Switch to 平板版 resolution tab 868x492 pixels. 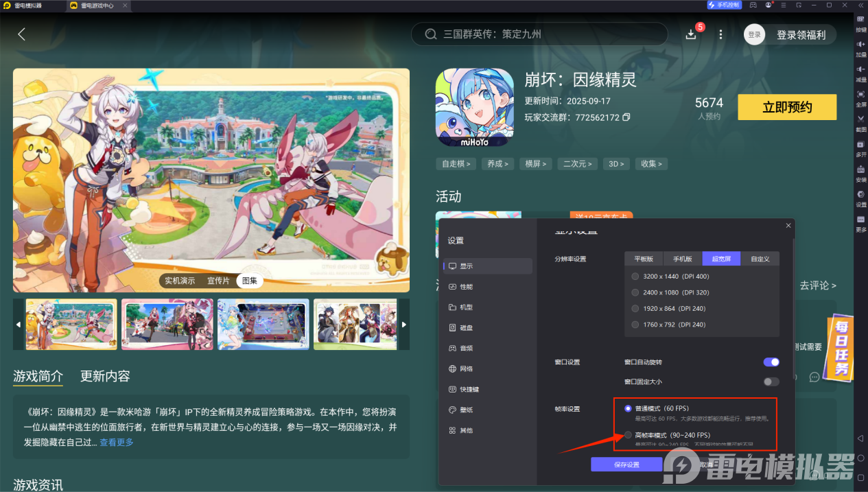(x=644, y=259)
